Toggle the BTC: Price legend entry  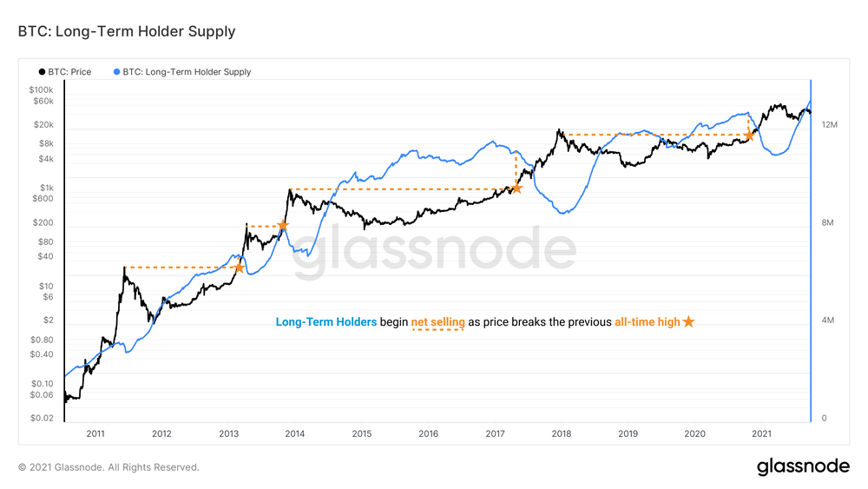65,72
